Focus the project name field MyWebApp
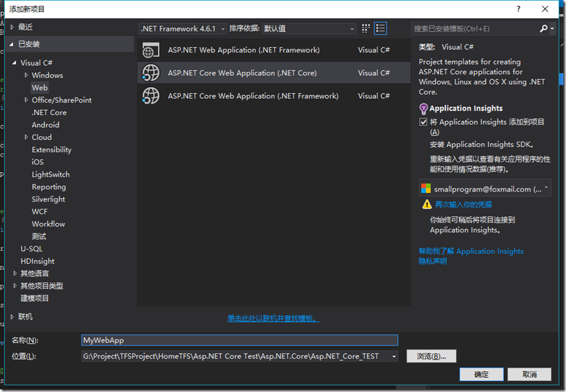Image resolution: width=566 pixels, height=392 pixels. pyautogui.click(x=240, y=340)
